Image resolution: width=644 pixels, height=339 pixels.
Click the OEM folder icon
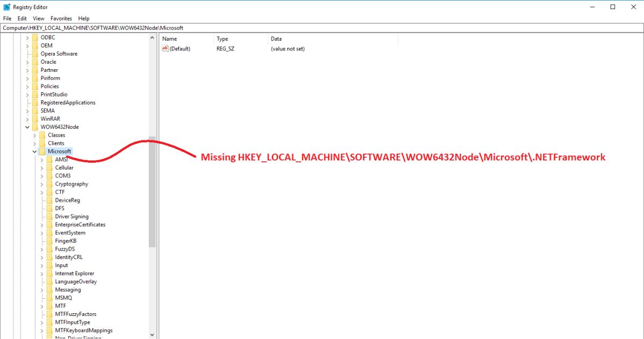pyautogui.click(x=35, y=46)
